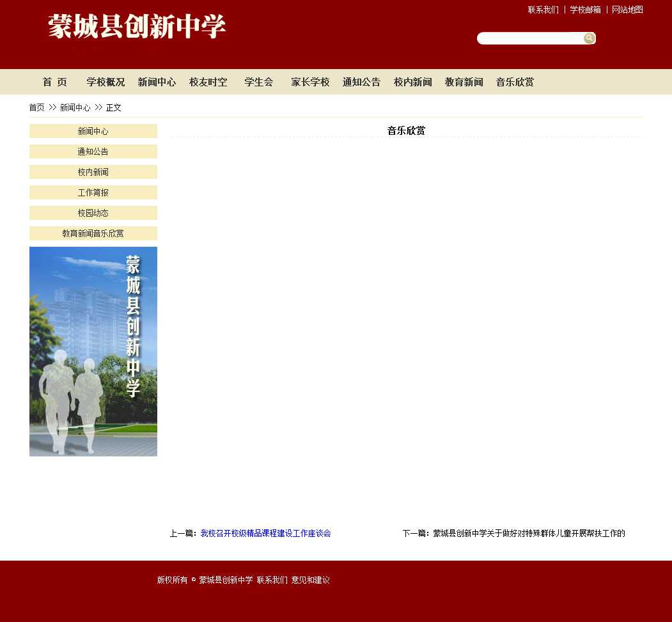Open 教育新闻 in the navigation bar
Viewport: 672px width, 622px height.
click(464, 82)
